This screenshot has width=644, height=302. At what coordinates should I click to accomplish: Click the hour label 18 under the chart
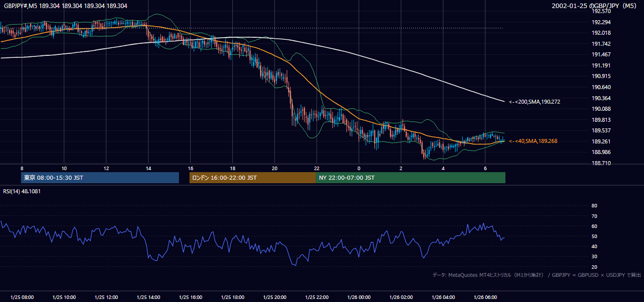[x=232, y=168]
